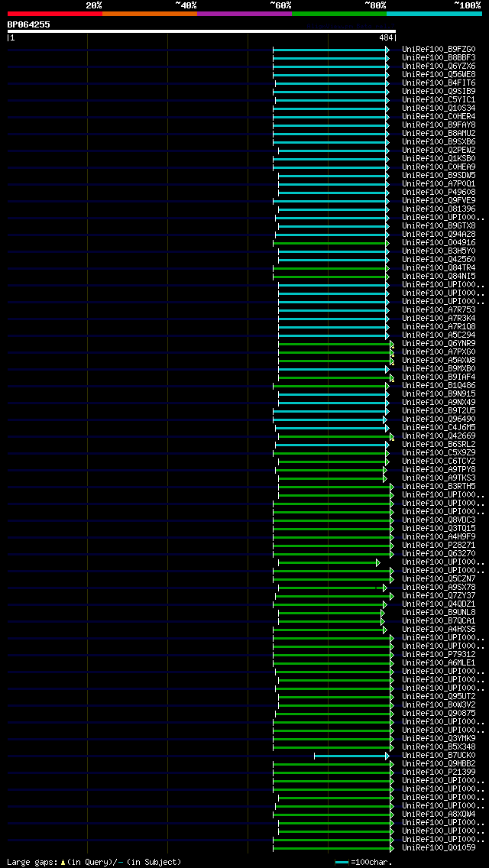Select the UniRef100_A5C294 label
Screen dimensions: 489x868
coord(439,335)
